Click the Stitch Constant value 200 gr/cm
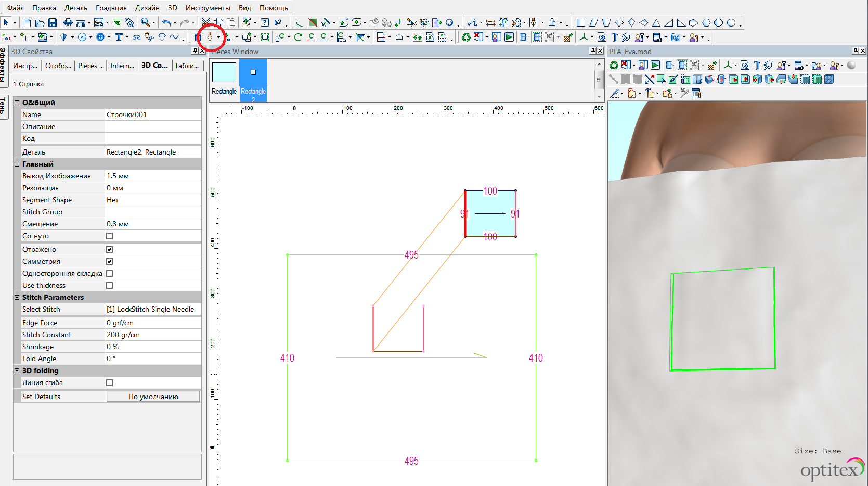 point(153,335)
